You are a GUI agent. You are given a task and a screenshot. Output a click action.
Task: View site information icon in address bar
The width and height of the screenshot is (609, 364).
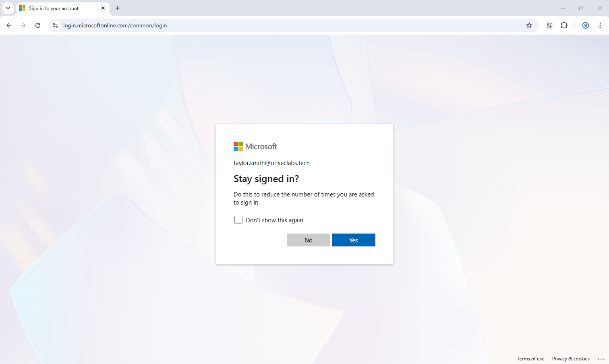[55, 25]
